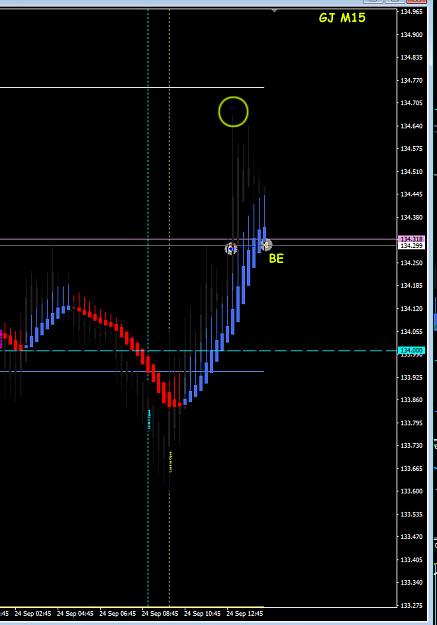
Task: Click the 134.380 price scale label
Action: pyautogui.click(x=411, y=218)
